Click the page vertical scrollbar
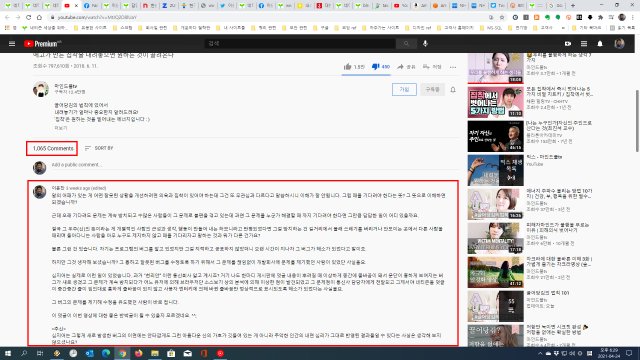The height and width of the screenshot is (360, 640). [637, 120]
